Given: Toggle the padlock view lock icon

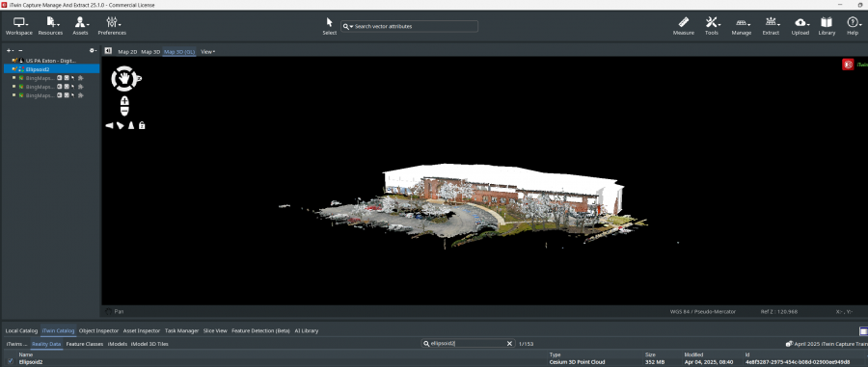Looking at the screenshot, I should click(x=142, y=125).
